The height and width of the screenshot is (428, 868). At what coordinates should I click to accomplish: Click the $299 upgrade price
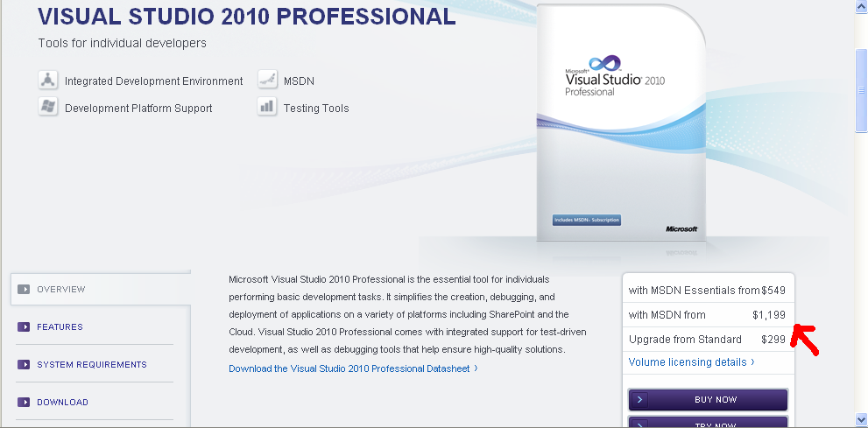773,340
